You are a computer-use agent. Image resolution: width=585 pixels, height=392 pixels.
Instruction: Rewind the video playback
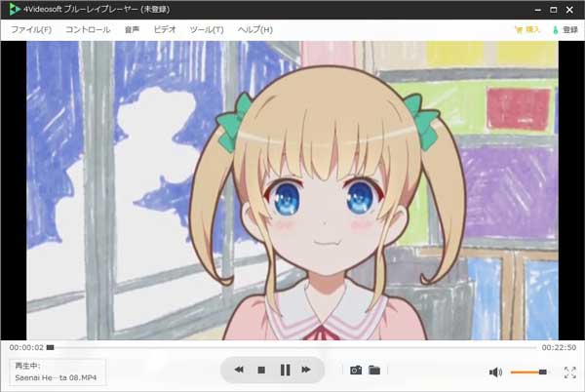(x=239, y=370)
